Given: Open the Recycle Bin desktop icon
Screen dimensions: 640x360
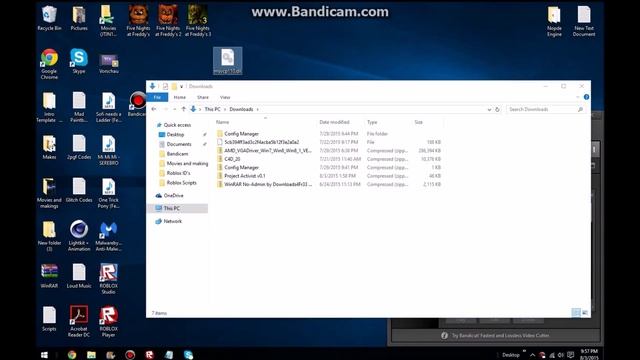Looking at the screenshot, I should click(49, 18).
